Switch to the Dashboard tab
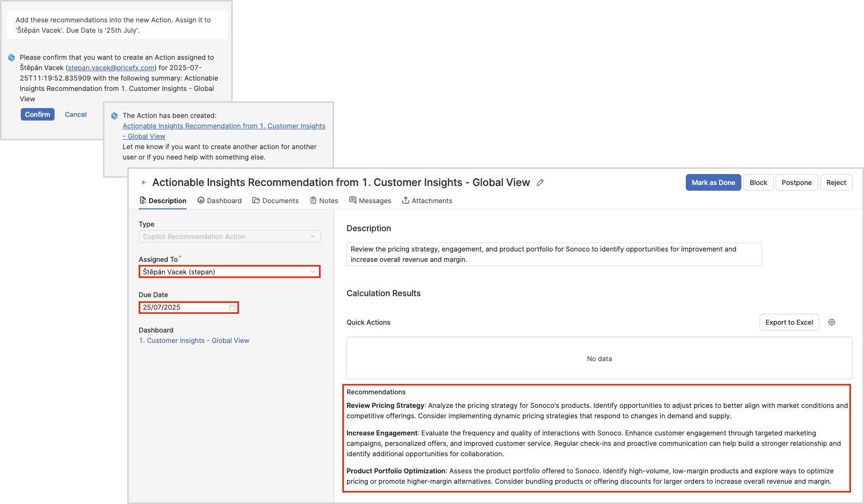The height and width of the screenshot is (504, 864). tap(219, 201)
